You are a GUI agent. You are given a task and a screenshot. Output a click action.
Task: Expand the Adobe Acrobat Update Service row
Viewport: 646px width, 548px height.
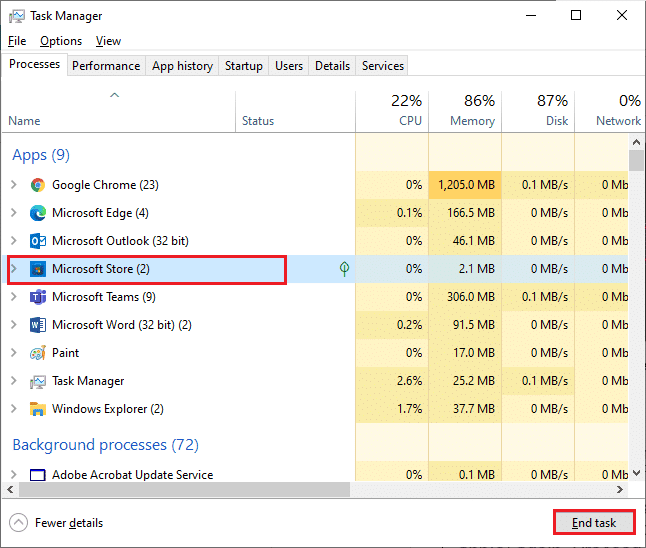[14, 475]
